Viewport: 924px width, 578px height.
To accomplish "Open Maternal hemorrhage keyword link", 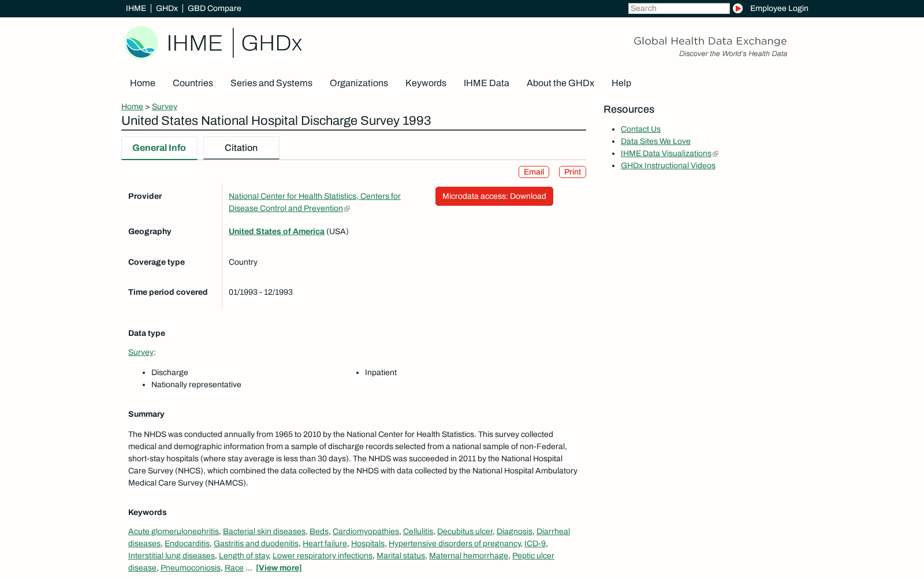I will coord(468,555).
